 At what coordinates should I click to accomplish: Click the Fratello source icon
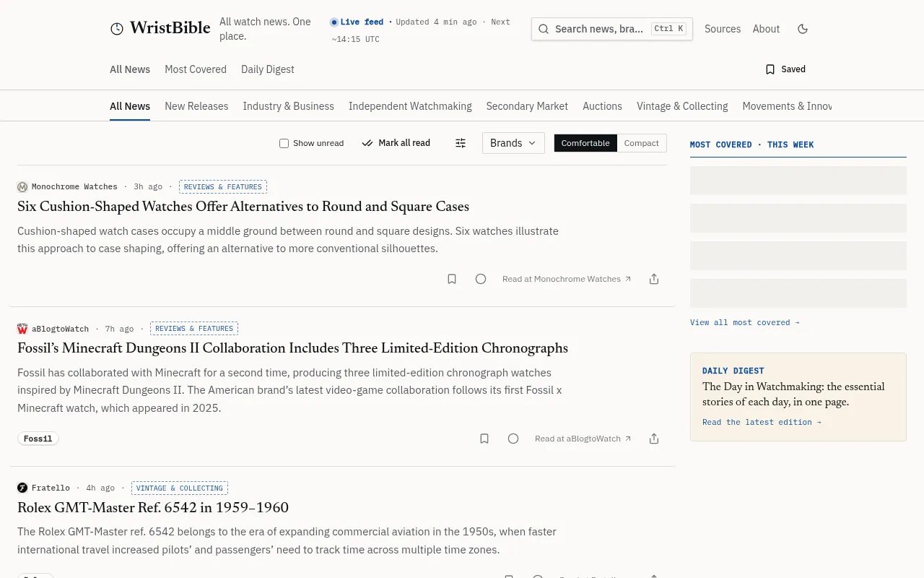pos(22,488)
